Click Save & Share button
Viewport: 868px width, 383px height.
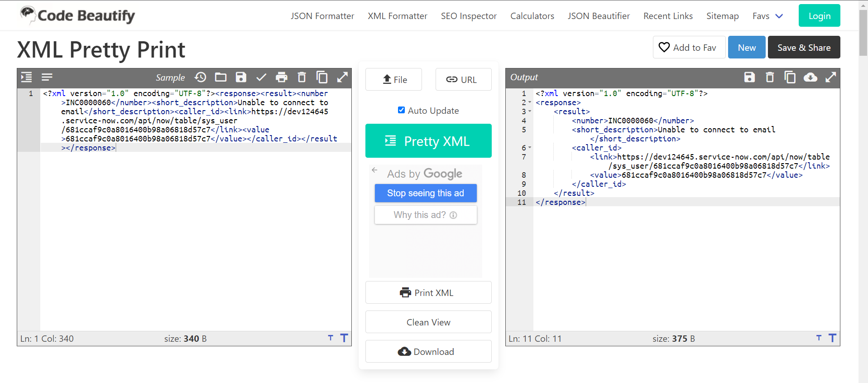click(804, 47)
